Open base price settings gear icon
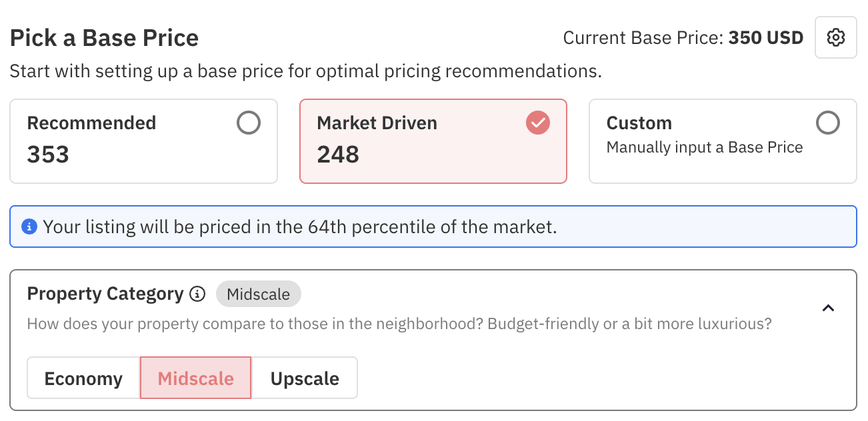Viewport: 868px width, 421px height. (x=835, y=38)
